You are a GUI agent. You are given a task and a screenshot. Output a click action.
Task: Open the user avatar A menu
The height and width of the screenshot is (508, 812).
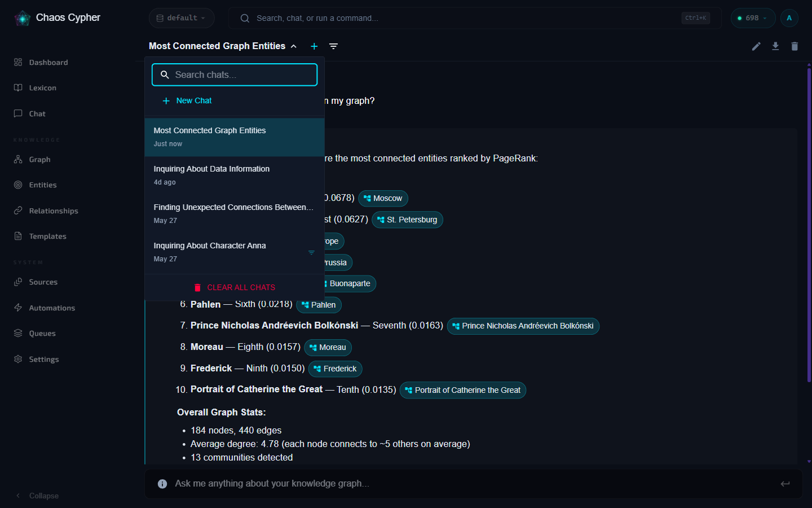click(789, 18)
